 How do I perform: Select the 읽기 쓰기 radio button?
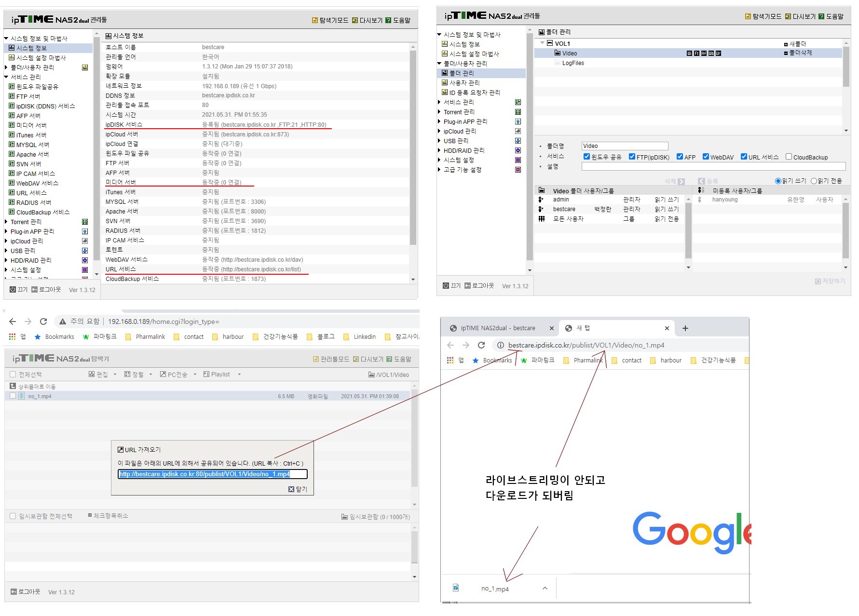click(777, 181)
